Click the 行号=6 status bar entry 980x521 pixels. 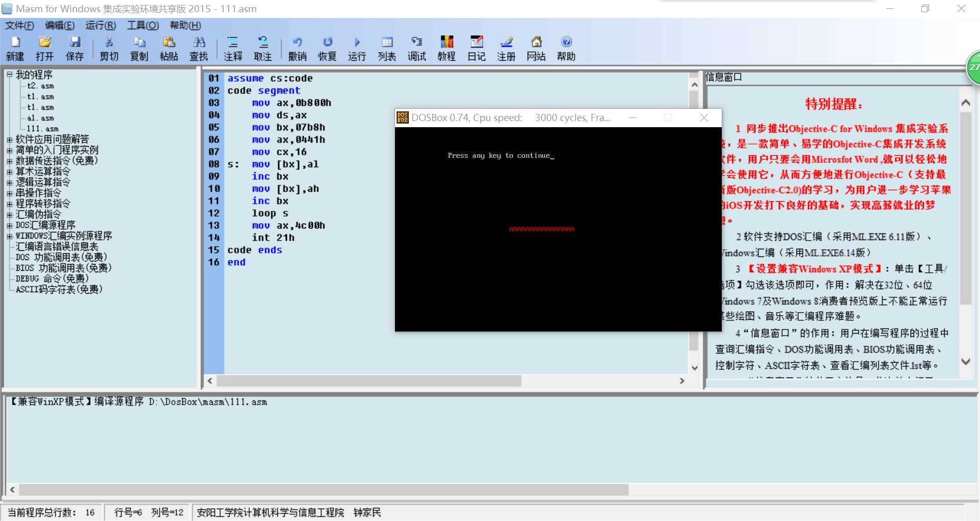coord(128,512)
